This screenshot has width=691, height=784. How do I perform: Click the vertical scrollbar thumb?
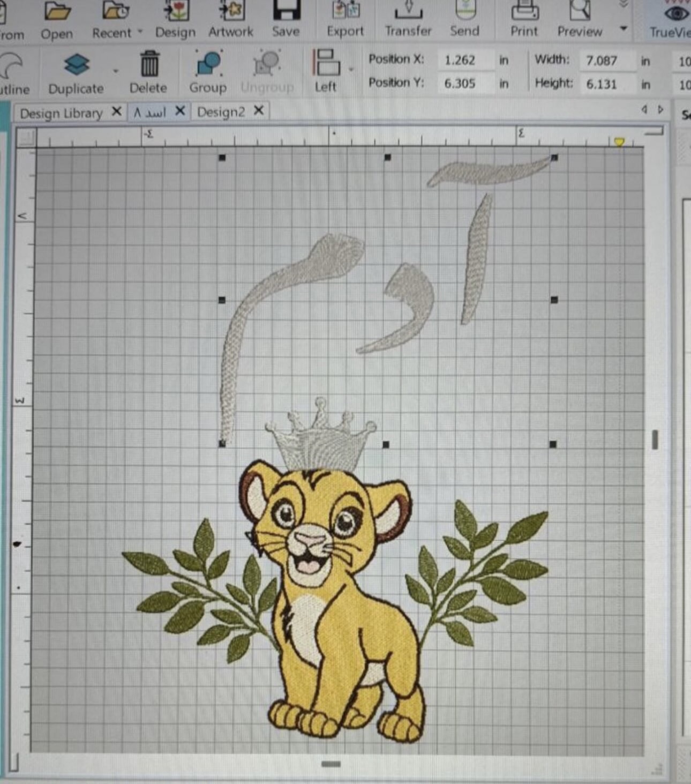point(655,440)
